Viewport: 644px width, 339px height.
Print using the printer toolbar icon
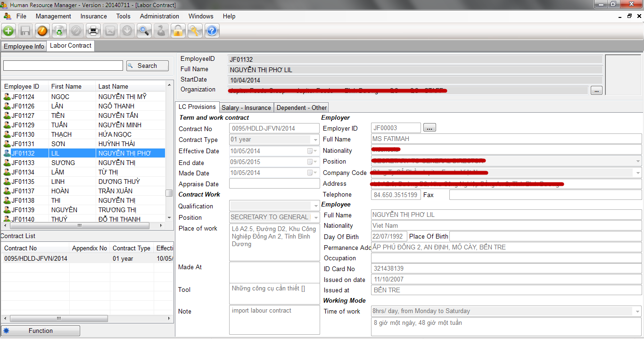tap(93, 31)
